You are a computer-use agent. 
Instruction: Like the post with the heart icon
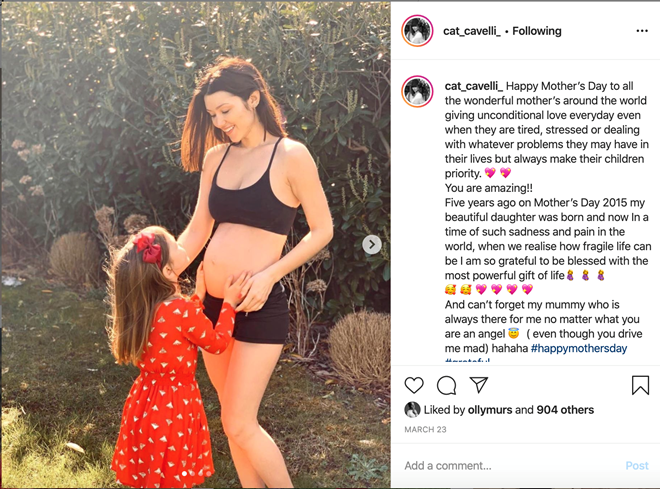point(414,385)
